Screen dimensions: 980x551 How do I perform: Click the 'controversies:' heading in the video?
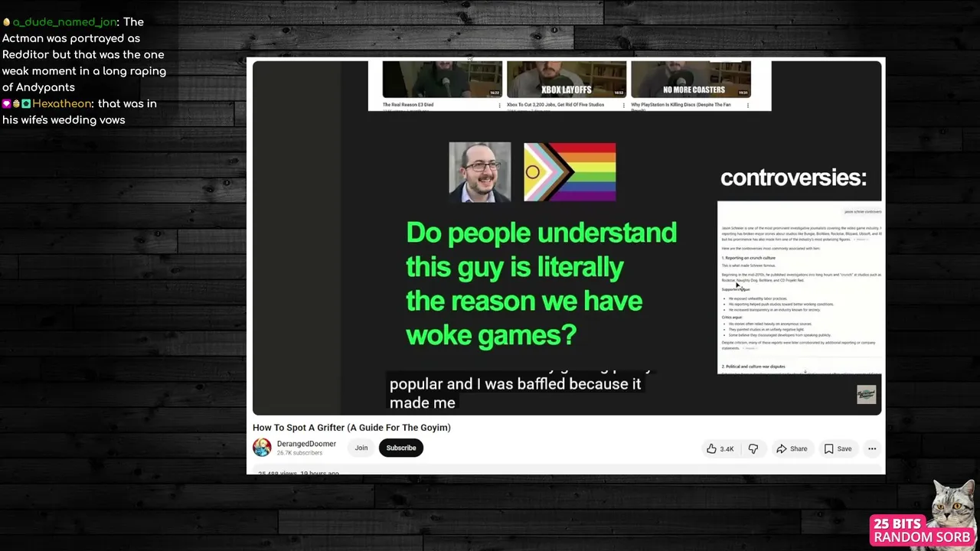pyautogui.click(x=793, y=178)
